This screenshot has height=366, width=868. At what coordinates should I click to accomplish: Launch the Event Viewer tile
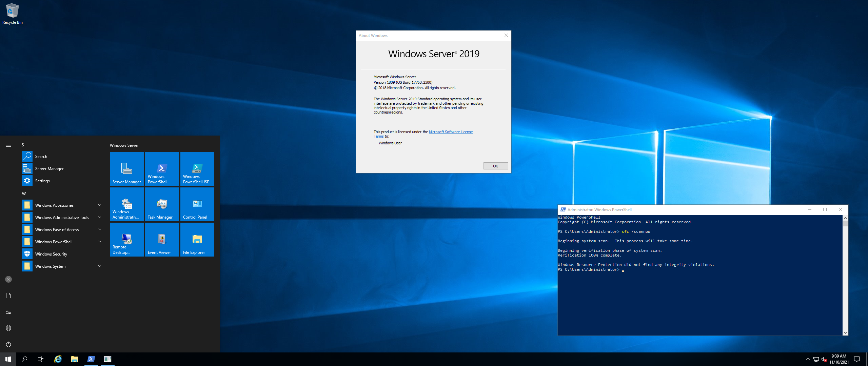[x=162, y=239]
